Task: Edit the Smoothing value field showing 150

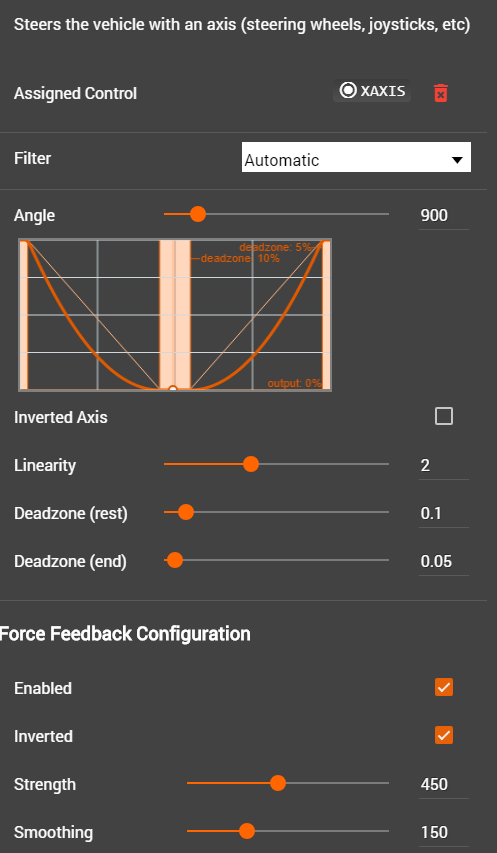Action: (x=443, y=832)
